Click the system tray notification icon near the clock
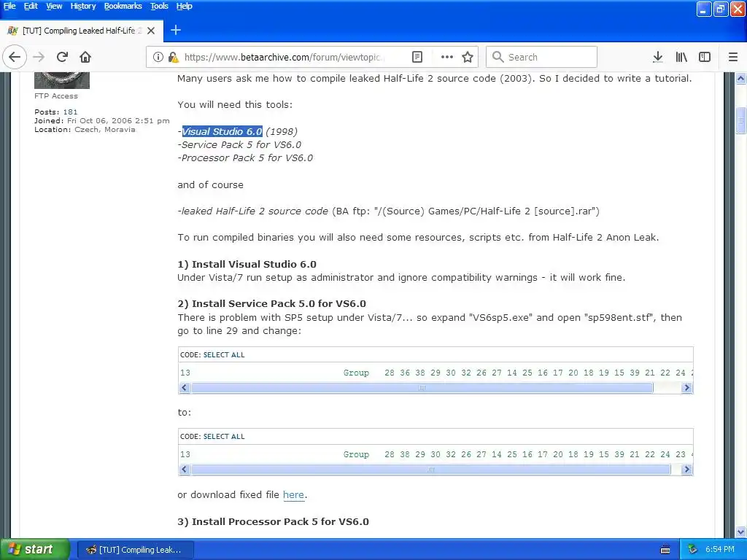747x560 pixels. click(x=693, y=550)
